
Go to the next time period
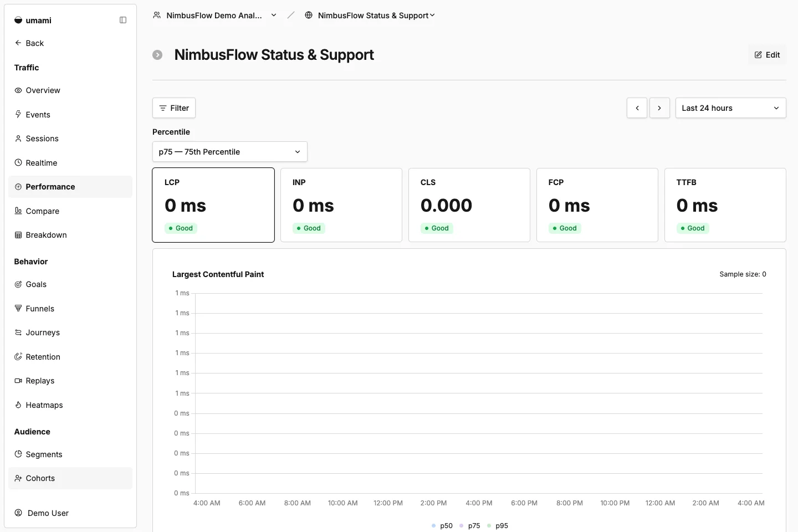pyautogui.click(x=659, y=108)
